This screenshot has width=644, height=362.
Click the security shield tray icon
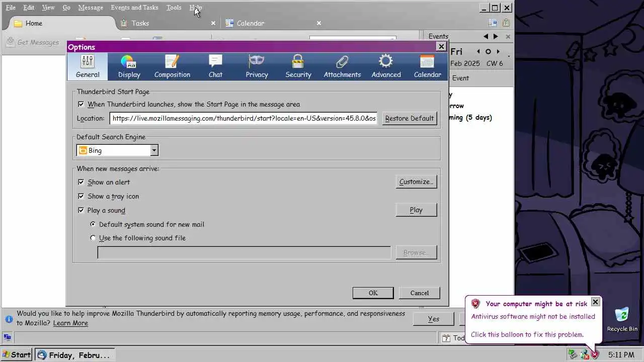coord(595,355)
